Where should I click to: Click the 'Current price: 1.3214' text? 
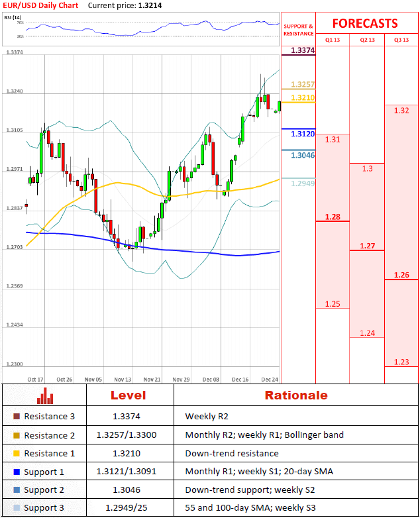coord(125,5)
